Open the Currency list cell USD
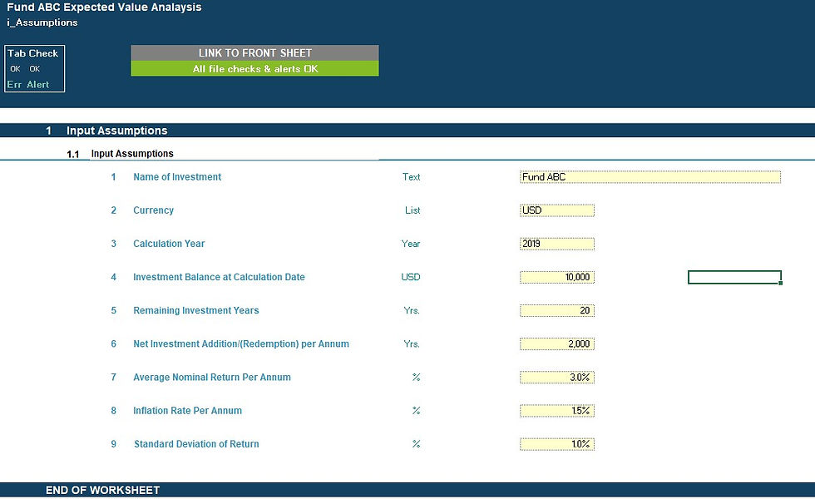 [x=556, y=210]
